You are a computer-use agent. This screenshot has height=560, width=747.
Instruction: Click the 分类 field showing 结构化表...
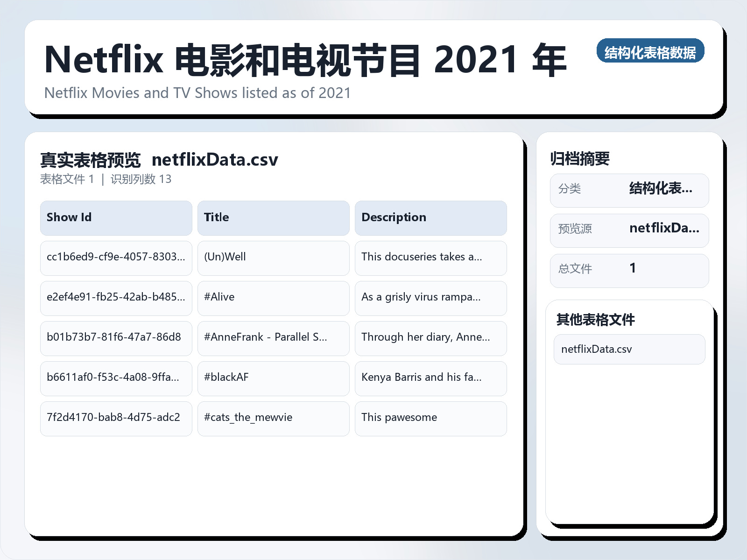[x=629, y=190]
